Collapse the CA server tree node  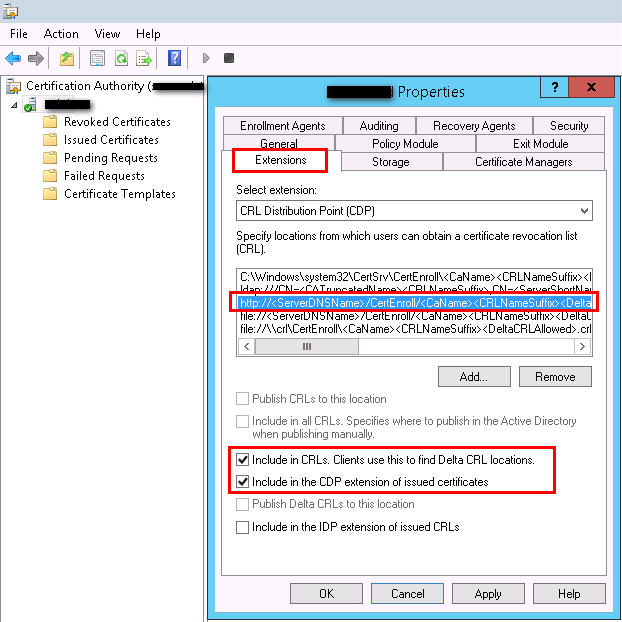click(x=14, y=105)
